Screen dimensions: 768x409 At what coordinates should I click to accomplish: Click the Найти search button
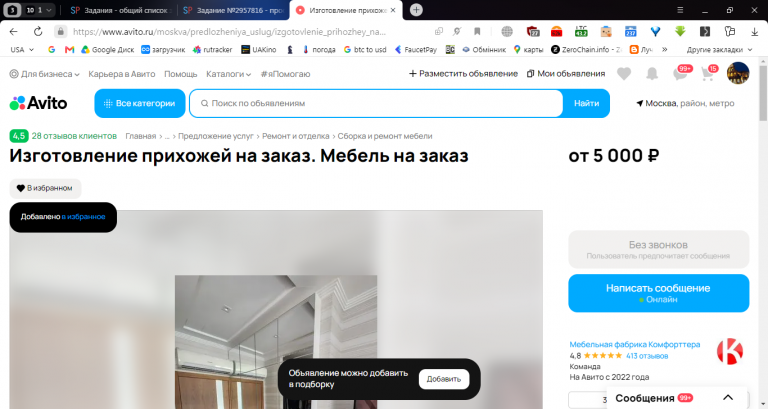(586, 103)
